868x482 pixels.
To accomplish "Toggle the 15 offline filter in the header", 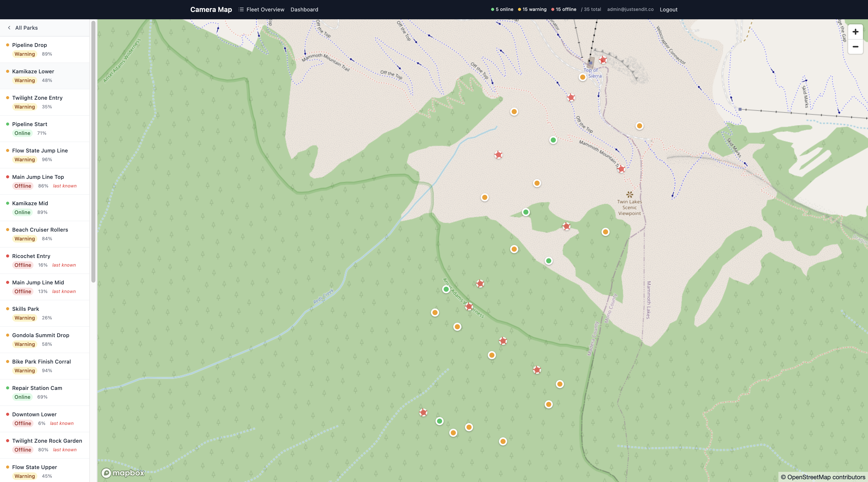I will coord(563,9).
